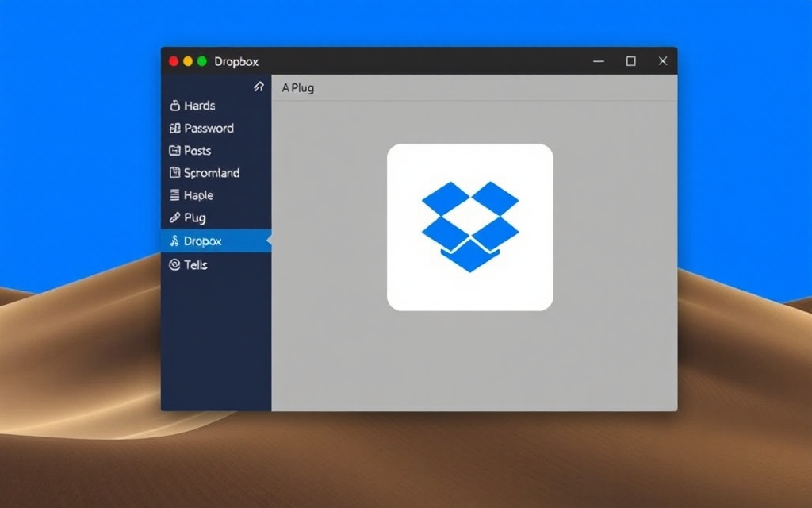812x508 pixels.
Task: Select the highlighted Dropox item
Action: 216,241
